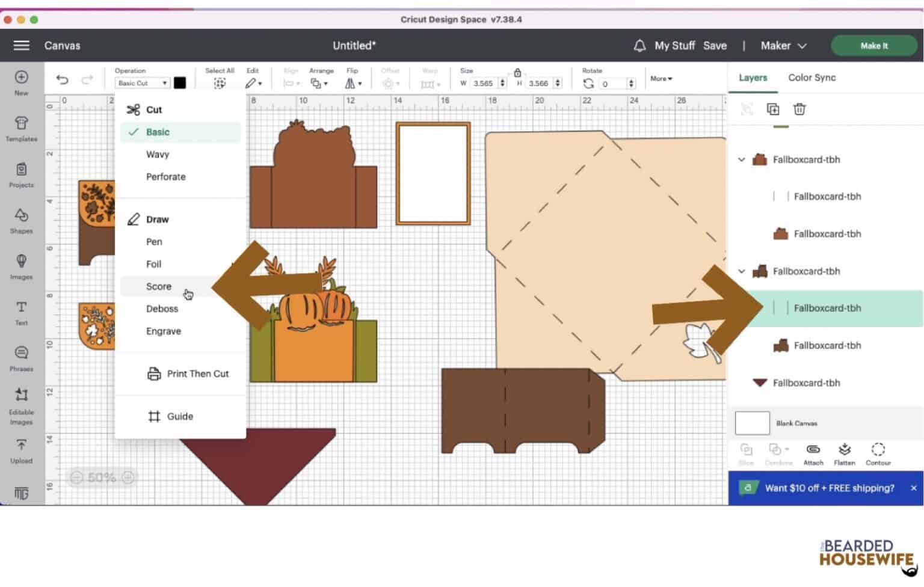Open the black operation color swatch
The image size is (924, 587).
click(180, 83)
